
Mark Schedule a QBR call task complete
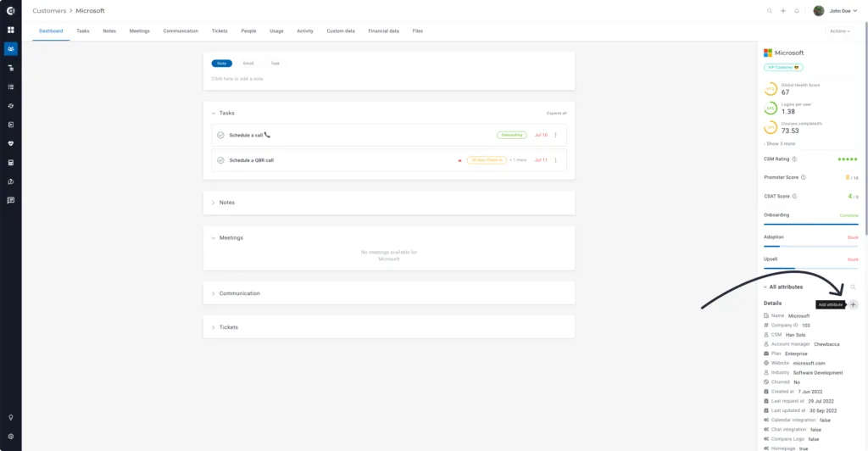[220, 160]
